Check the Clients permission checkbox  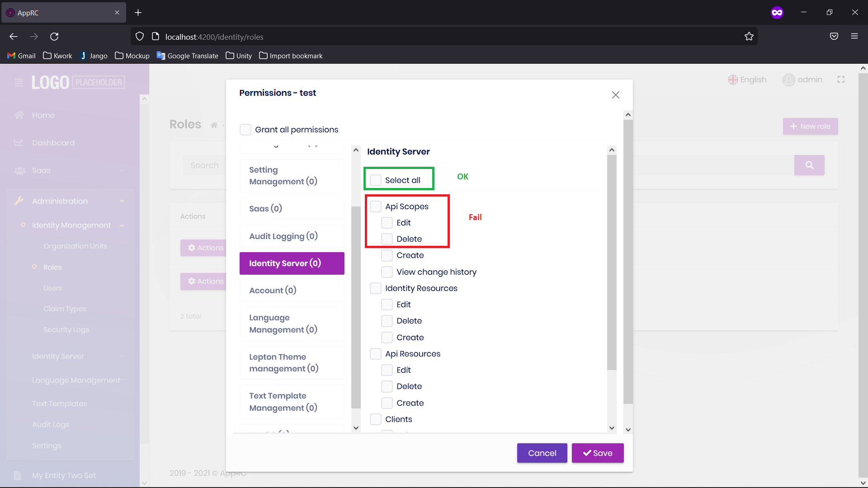click(375, 419)
